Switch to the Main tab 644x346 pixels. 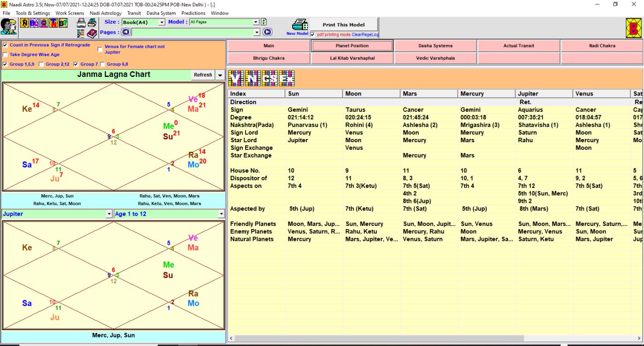click(269, 46)
